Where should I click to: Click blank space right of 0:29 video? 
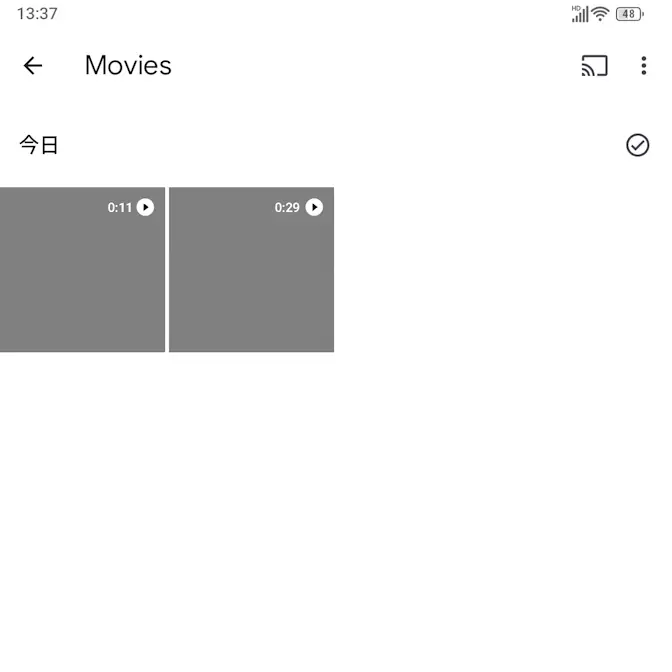[x=503, y=270]
